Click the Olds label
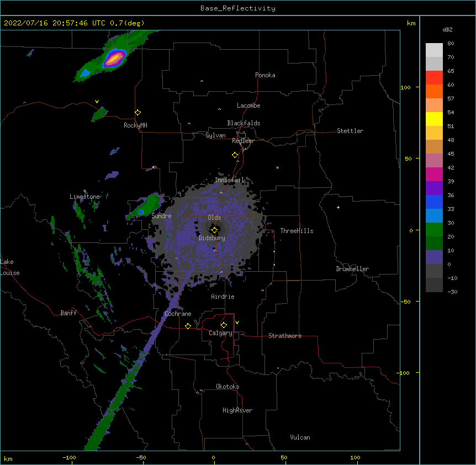This screenshot has width=476, height=465. pyautogui.click(x=214, y=218)
